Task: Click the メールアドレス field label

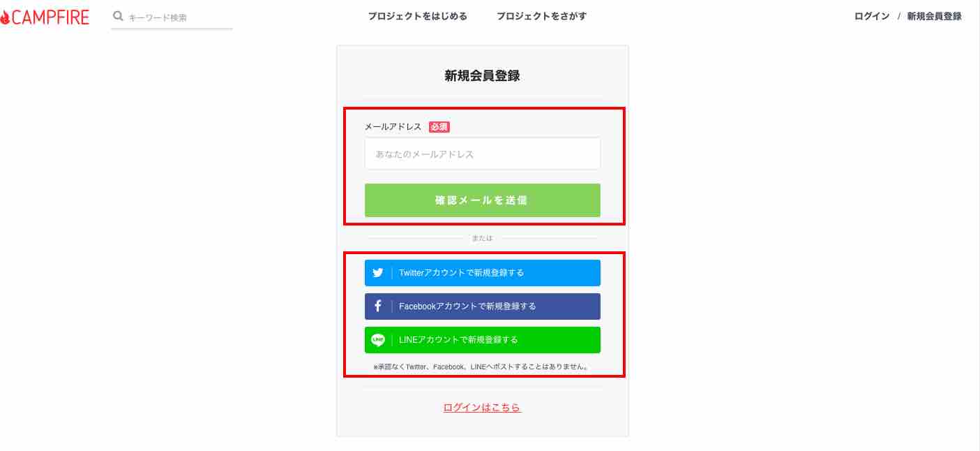Action: [393, 127]
